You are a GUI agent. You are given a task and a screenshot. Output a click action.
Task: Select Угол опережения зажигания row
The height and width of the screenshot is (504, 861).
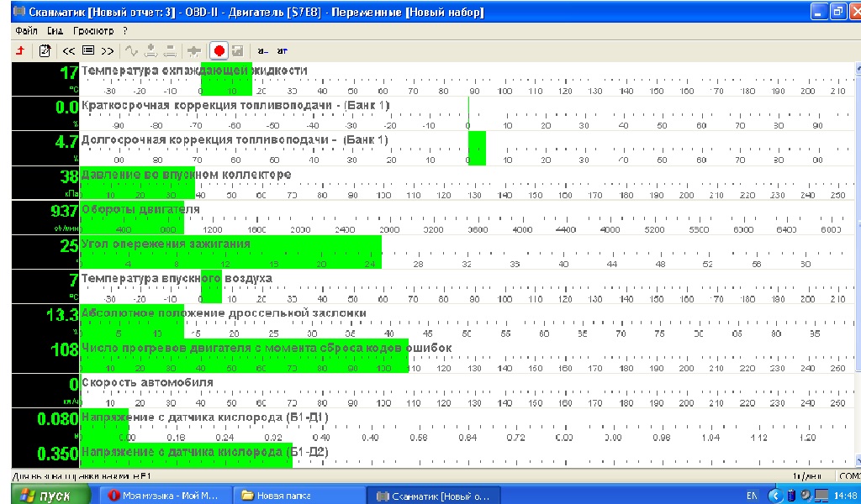pos(433,252)
